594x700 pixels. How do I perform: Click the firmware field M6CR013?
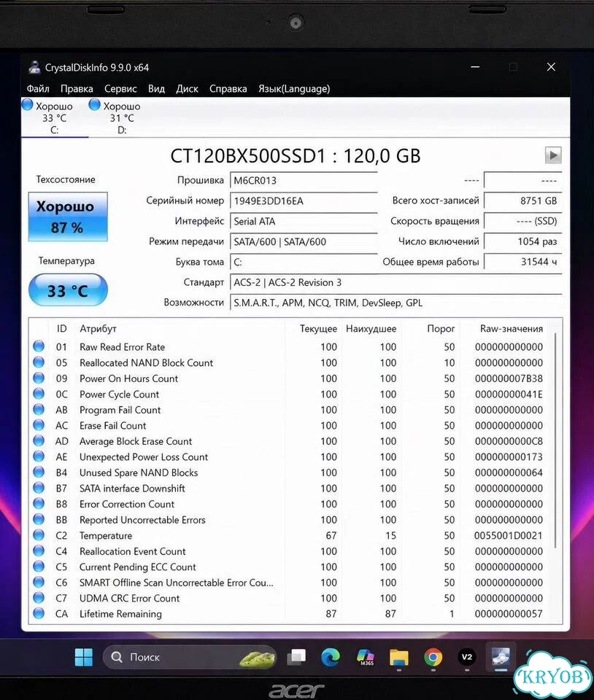(x=304, y=180)
